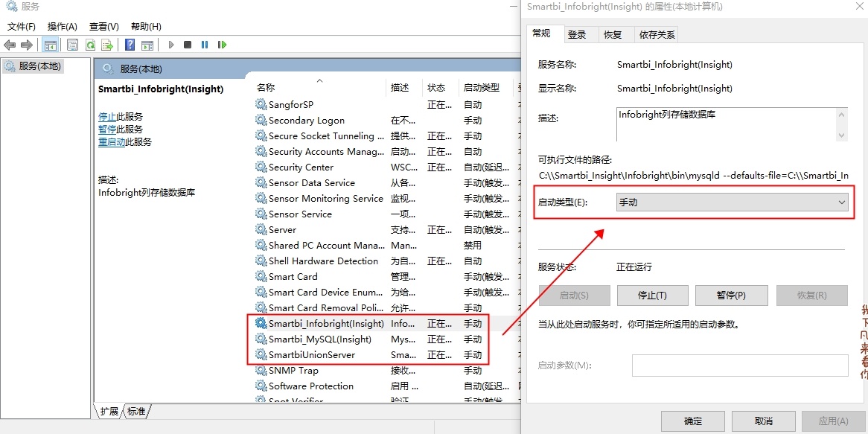Image resolution: width=868 pixels, height=434 pixels.
Task: Click the Back arrow in the Services toolbar
Action: click(10, 45)
